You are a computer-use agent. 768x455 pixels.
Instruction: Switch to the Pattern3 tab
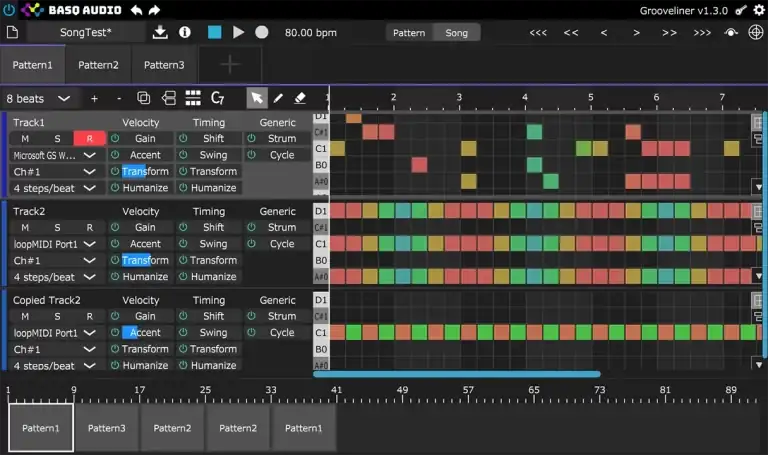[164, 65]
